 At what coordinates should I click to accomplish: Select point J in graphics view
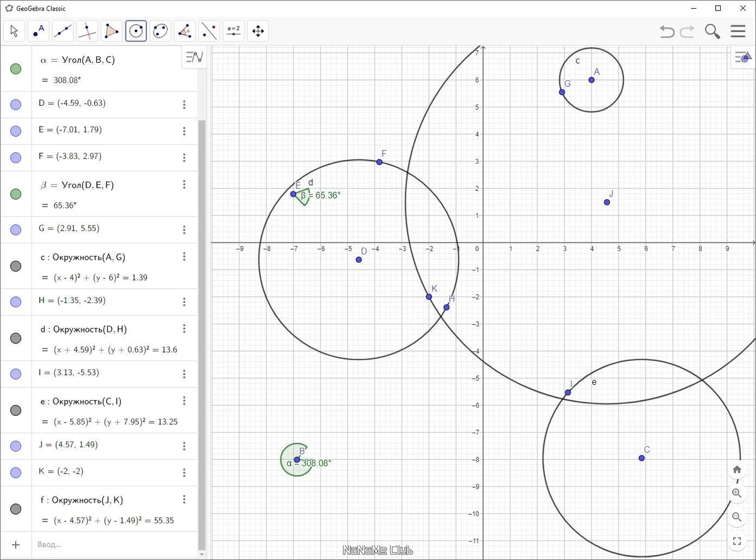click(x=607, y=202)
